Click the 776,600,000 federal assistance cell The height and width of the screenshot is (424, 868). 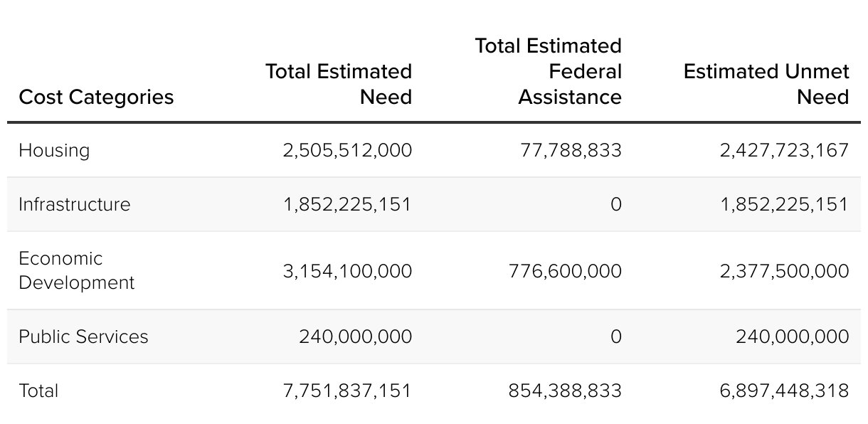click(565, 271)
